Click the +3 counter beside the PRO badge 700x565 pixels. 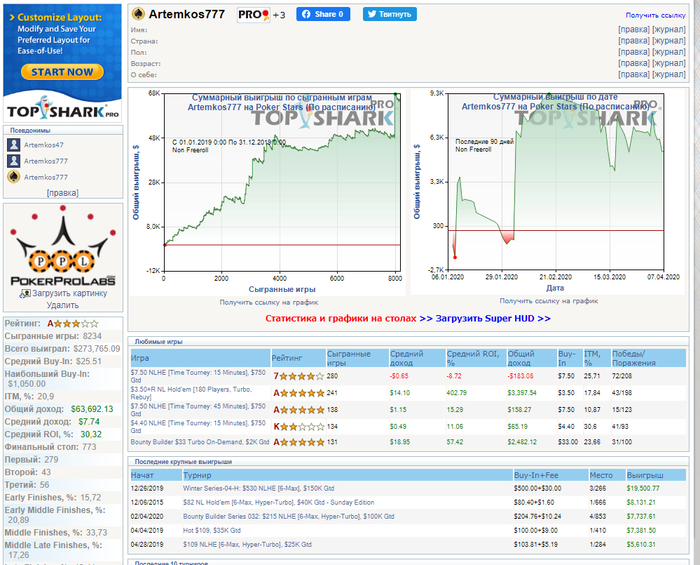point(279,15)
